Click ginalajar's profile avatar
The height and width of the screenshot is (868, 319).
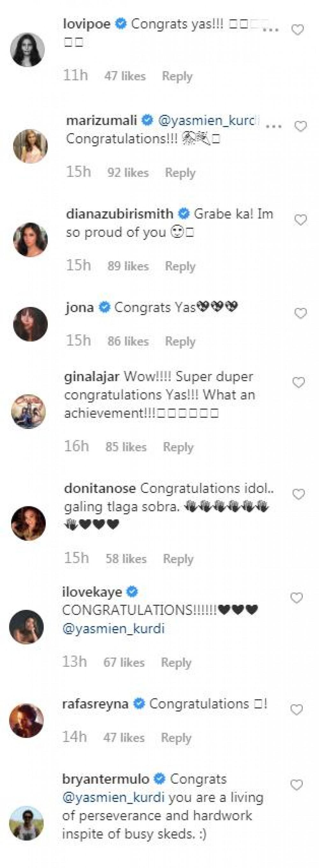click(28, 411)
